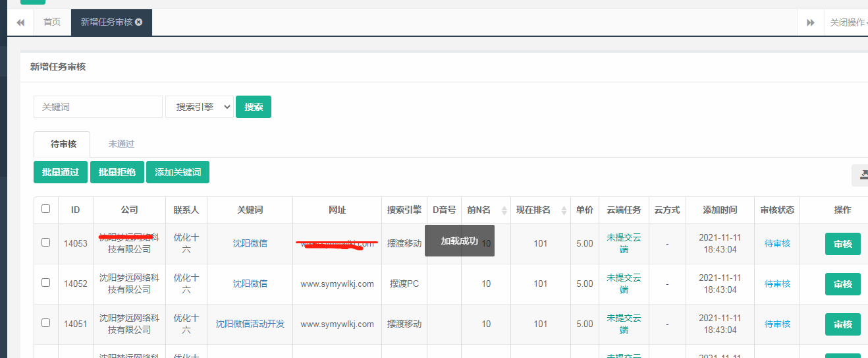Screen dimensions: 868x358
Task: Click the green 搜索 button
Action: click(254, 107)
